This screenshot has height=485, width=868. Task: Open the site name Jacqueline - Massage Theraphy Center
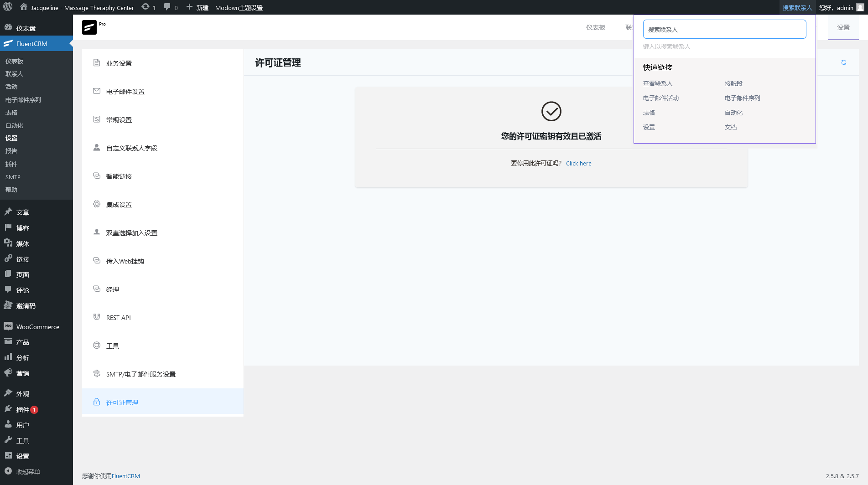77,7
